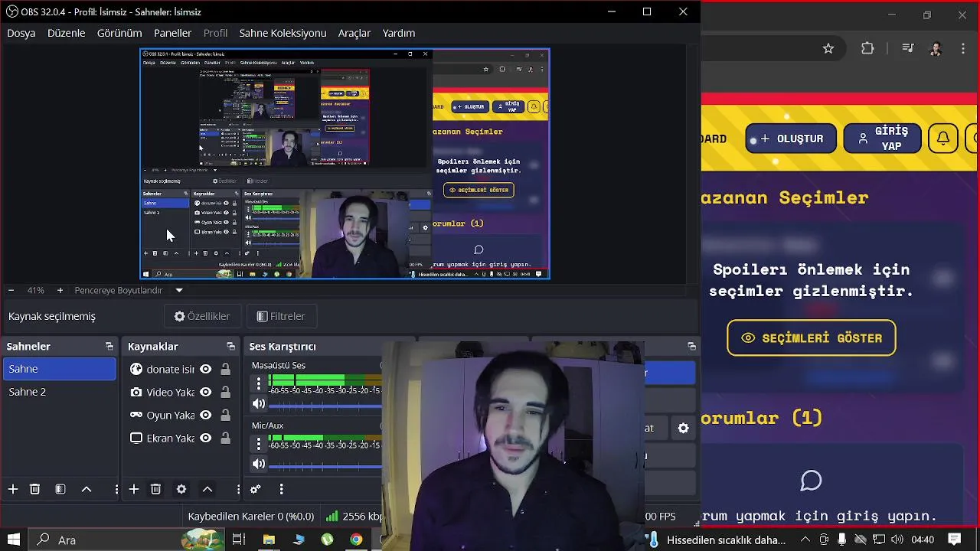
Task: Click the comment bubble icon on webpage
Action: click(811, 481)
